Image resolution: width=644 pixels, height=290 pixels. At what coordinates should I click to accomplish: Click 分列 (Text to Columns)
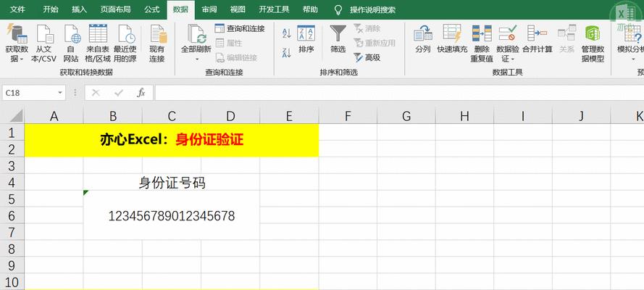(x=422, y=39)
